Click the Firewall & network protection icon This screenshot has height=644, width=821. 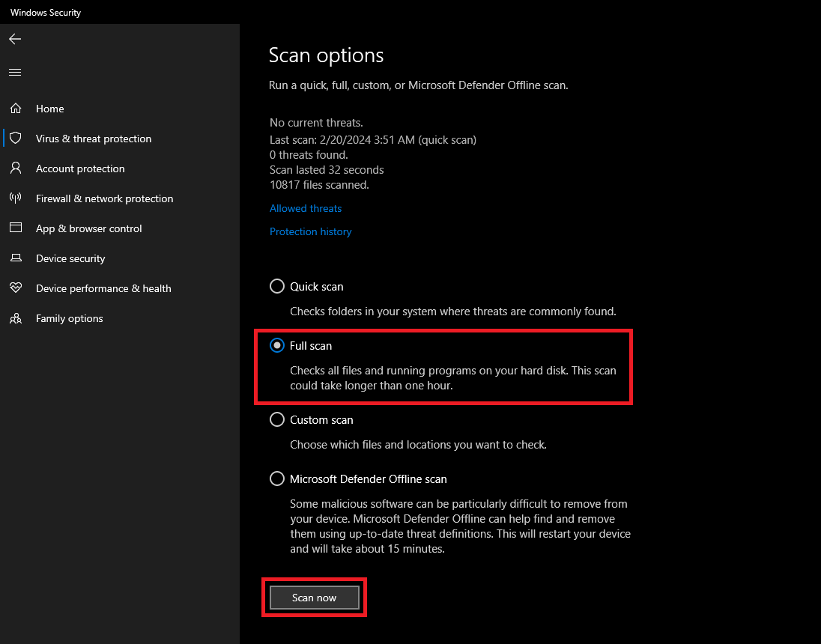(x=15, y=198)
